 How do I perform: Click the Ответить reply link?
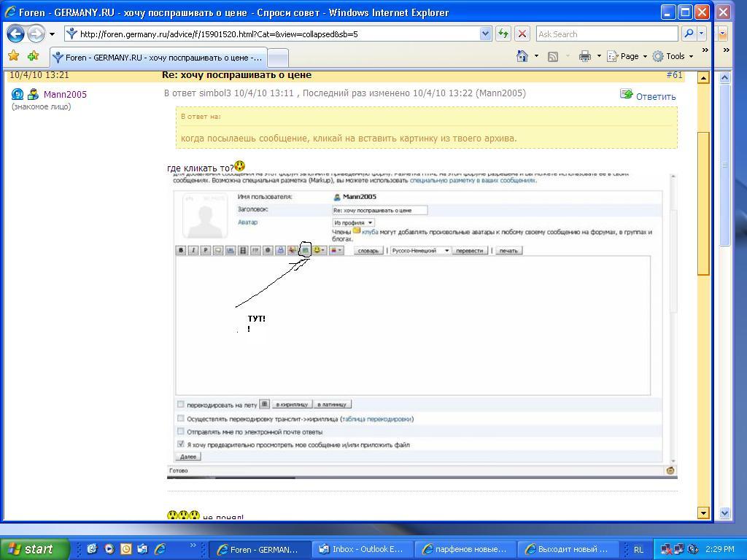pos(655,96)
